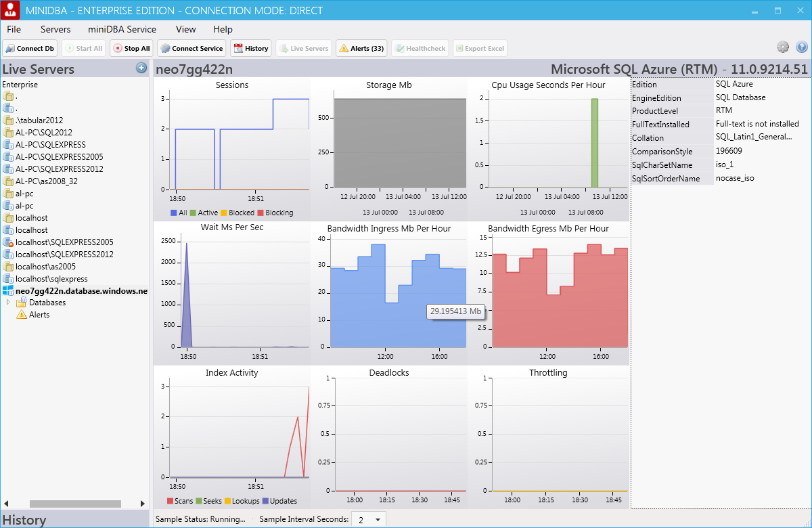Click the Azure icon beside neo7gg422n.database.windows.net
Viewport: 812px width, 528px height.
pos(8,291)
